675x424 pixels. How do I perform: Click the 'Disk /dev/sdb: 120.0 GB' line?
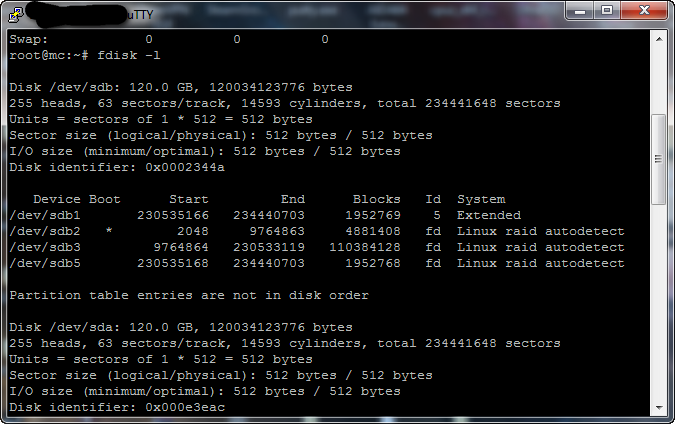181,87
